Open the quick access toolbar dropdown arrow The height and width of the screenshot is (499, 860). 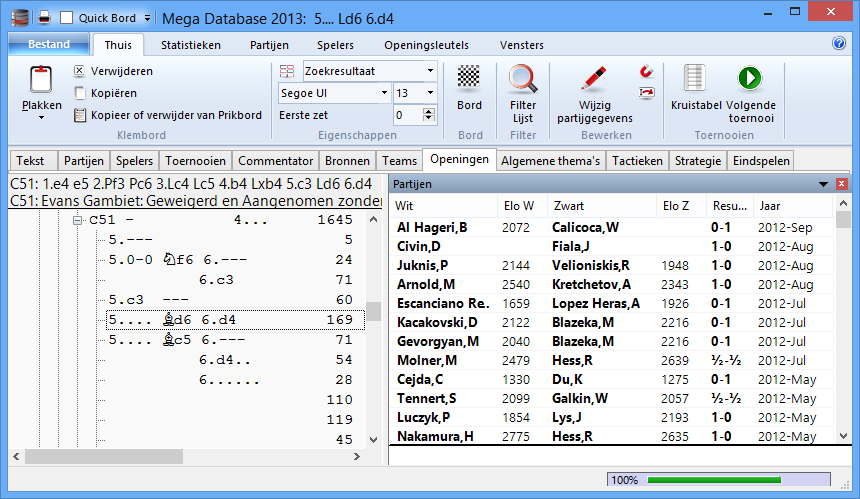point(148,18)
